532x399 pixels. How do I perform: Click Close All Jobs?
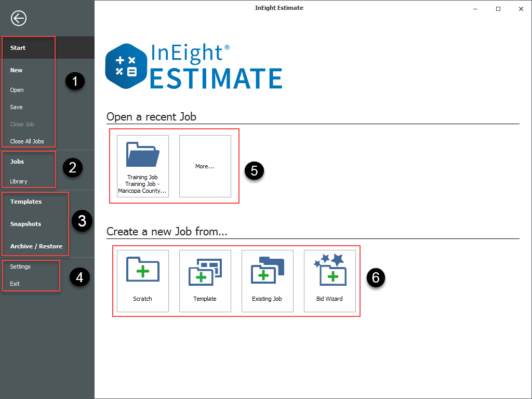tap(27, 141)
